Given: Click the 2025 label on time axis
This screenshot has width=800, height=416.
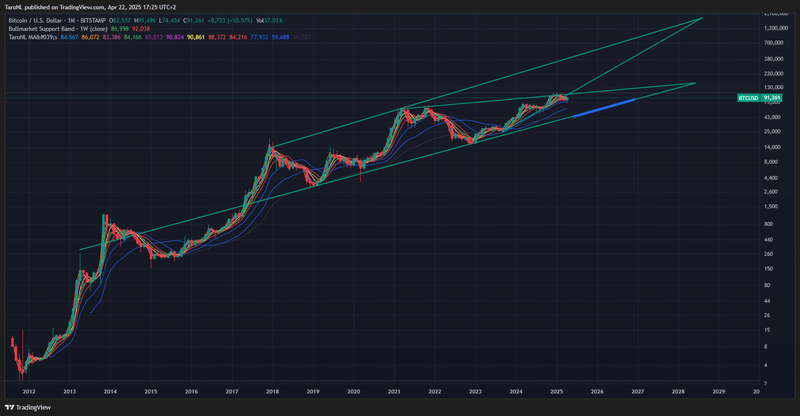Looking at the screenshot, I should (x=556, y=391).
